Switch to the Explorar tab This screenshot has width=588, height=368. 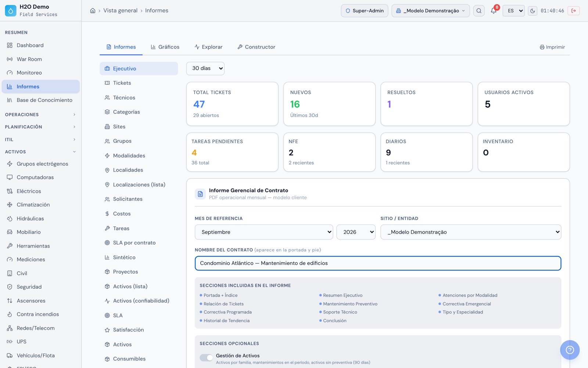point(208,47)
